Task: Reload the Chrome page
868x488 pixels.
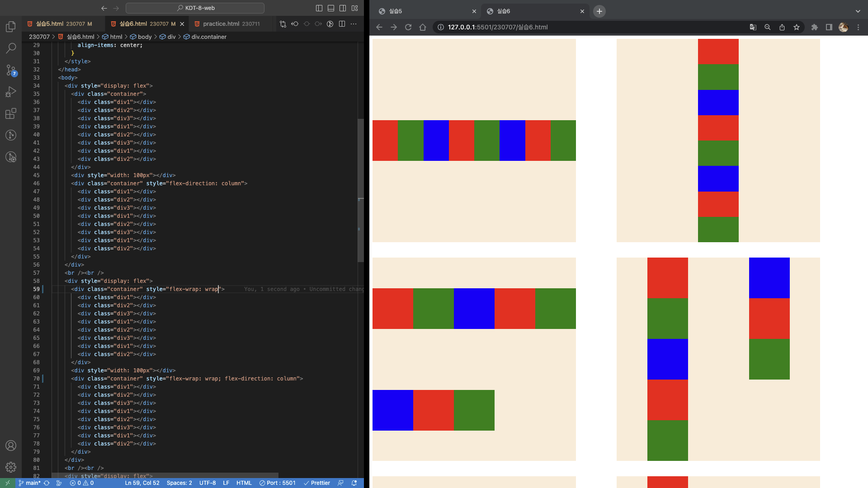Action: (x=408, y=27)
